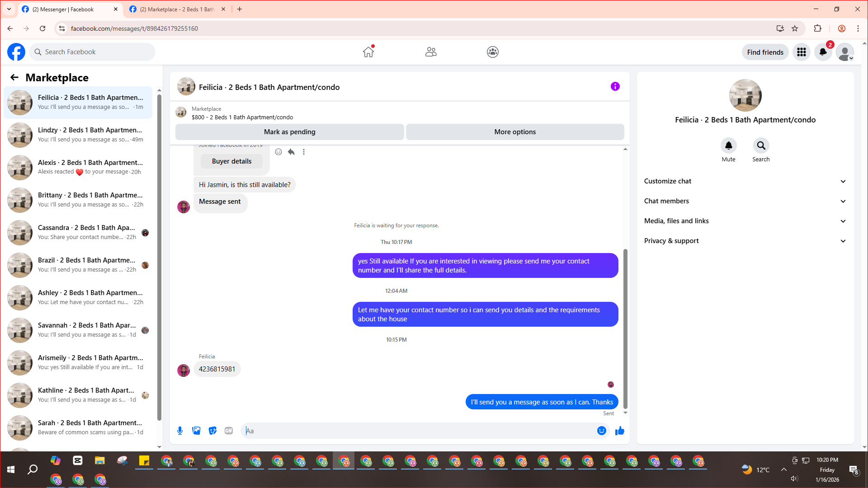This screenshot has width=868, height=488.
Task: Open the Facebook menu grid icon
Action: [x=801, y=52]
